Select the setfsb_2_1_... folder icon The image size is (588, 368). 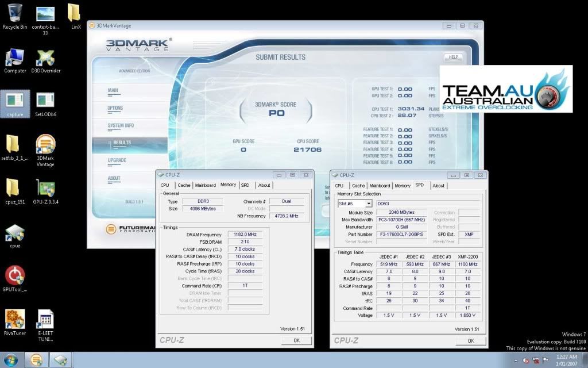(x=14, y=148)
